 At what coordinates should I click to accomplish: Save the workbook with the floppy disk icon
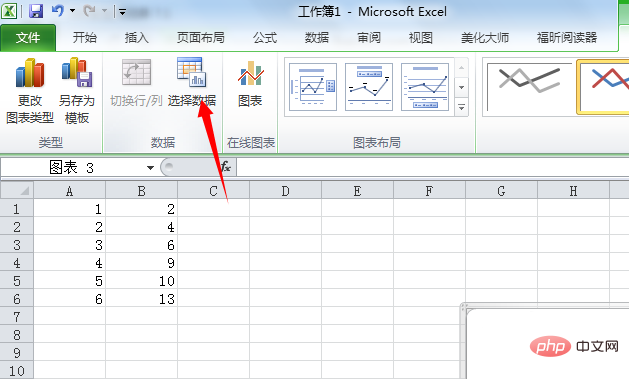(x=36, y=11)
